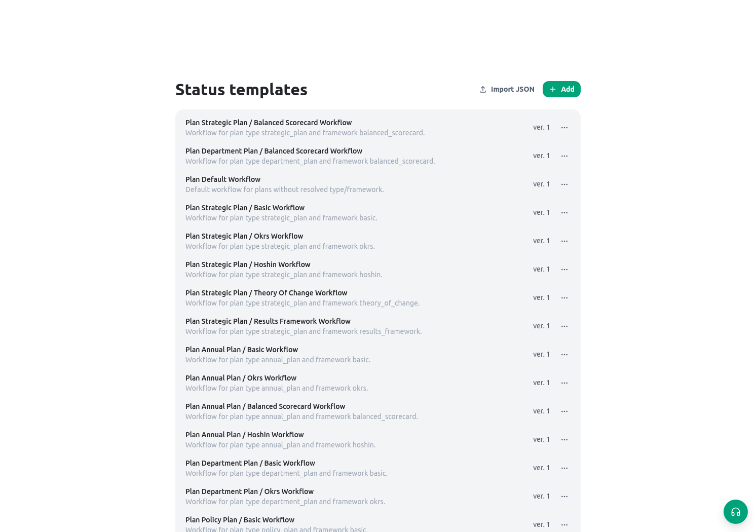Open options for Plan Default Workflow
Image resolution: width=756 pixels, height=532 pixels.
(x=564, y=184)
